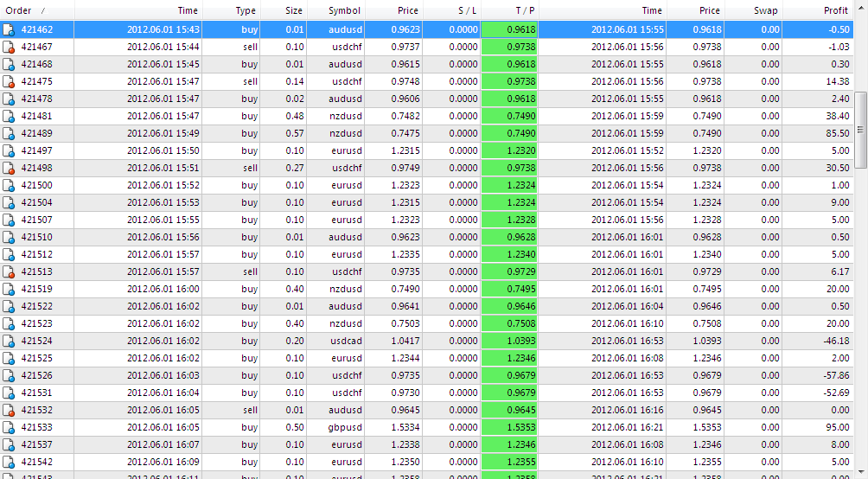
Task: Click the sell order icon for 421532
Action: tap(9, 411)
